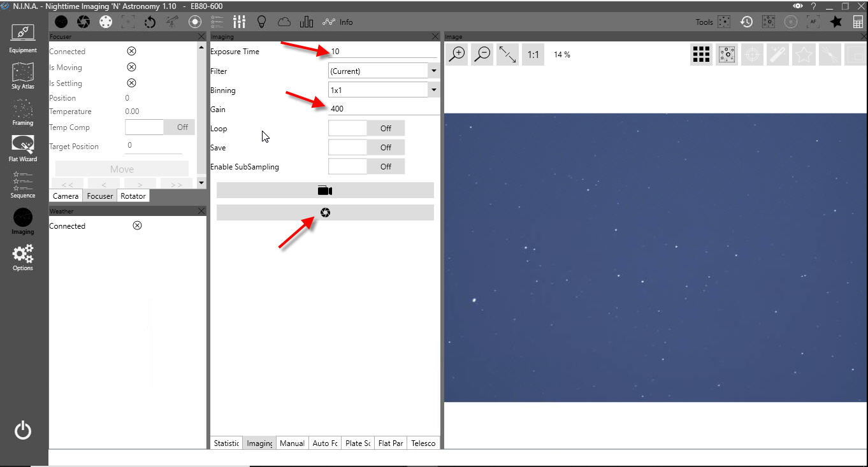868x467 pixels.
Task: Open the Flat Wizard
Action: 23,148
